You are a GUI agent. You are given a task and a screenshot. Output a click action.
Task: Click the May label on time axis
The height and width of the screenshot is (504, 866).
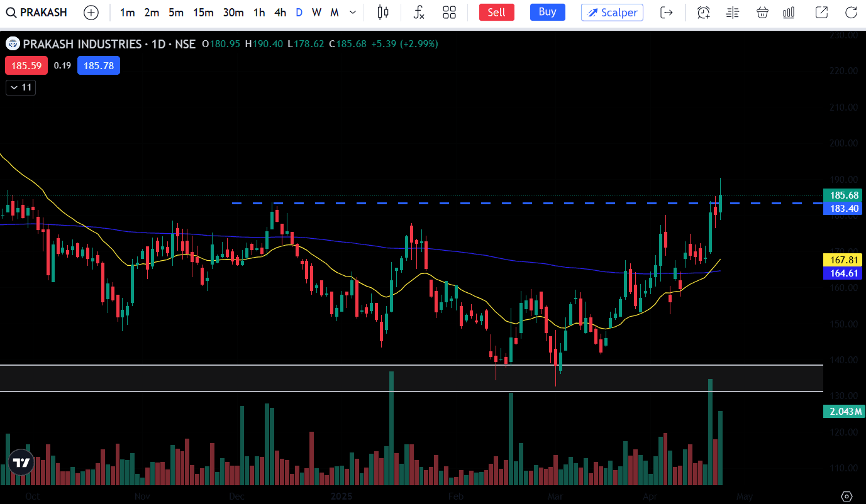744,496
